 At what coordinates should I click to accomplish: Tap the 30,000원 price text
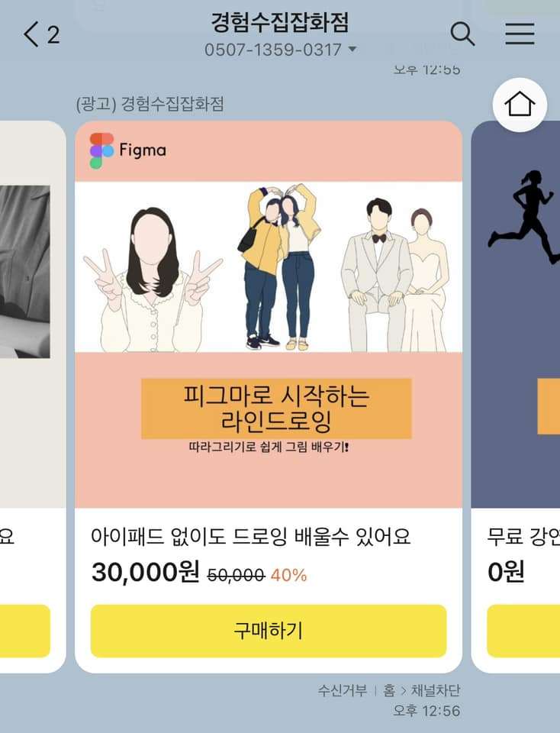[x=146, y=572]
